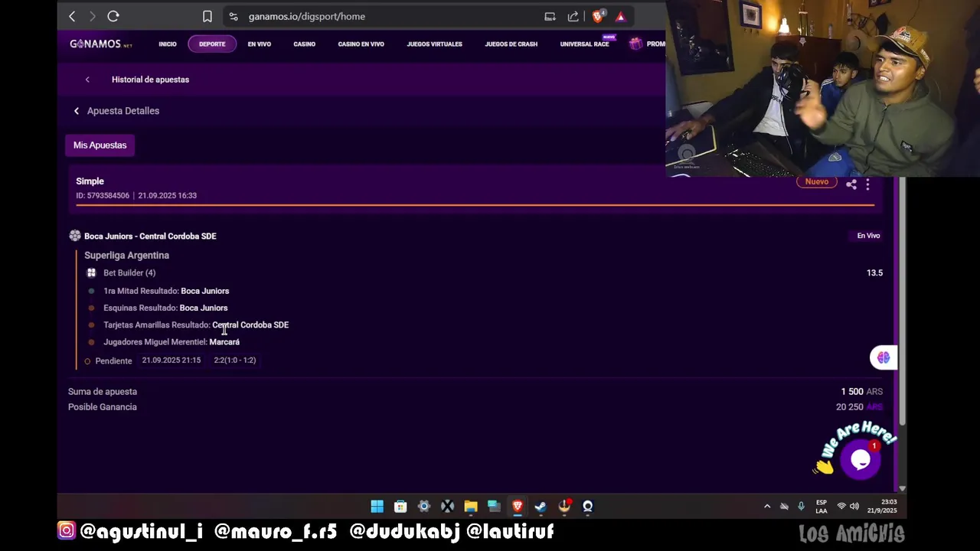
Task: Click Bet Builder grid icon
Action: click(x=91, y=272)
